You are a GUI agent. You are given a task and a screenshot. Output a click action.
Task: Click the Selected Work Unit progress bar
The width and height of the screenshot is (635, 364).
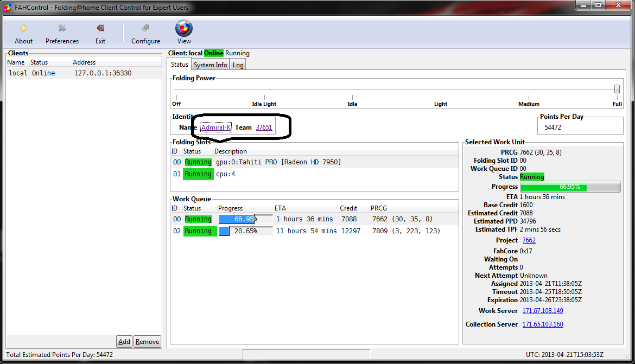tap(570, 187)
